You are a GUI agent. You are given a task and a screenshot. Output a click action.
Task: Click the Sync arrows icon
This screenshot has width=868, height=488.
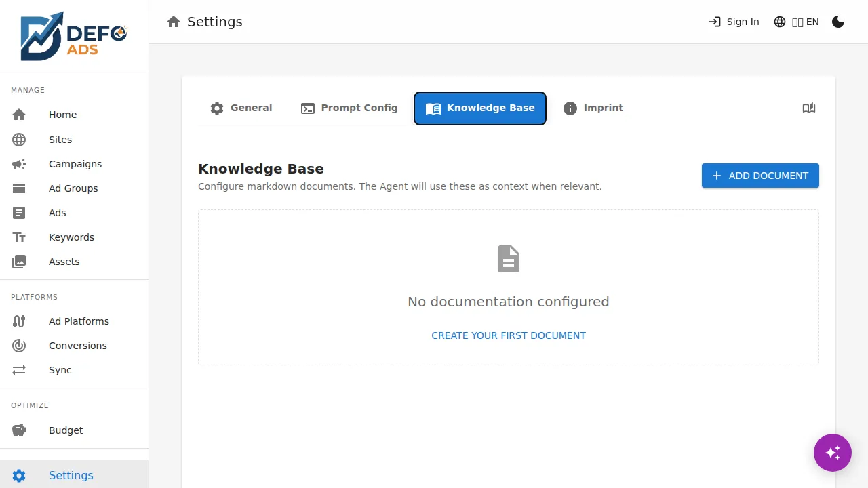[19, 370]
